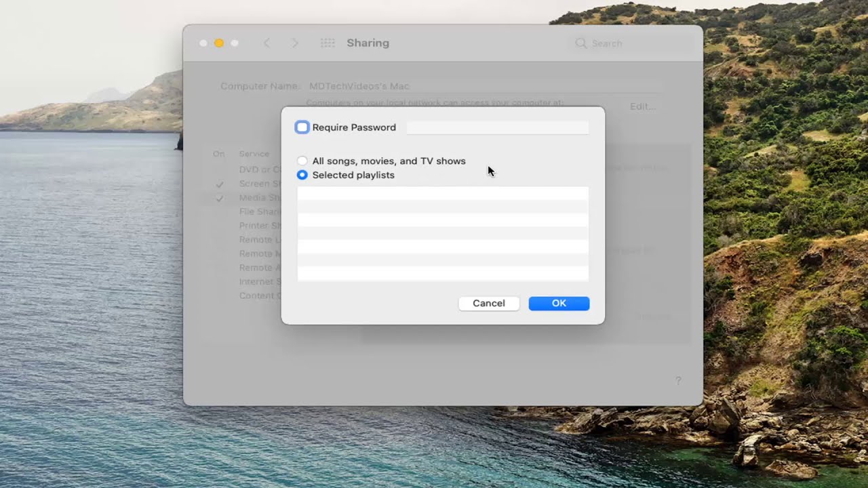The width and height of the screenshot is (868, 488).
Task: Select Content Caching in the service list
Action: [258, 296]
